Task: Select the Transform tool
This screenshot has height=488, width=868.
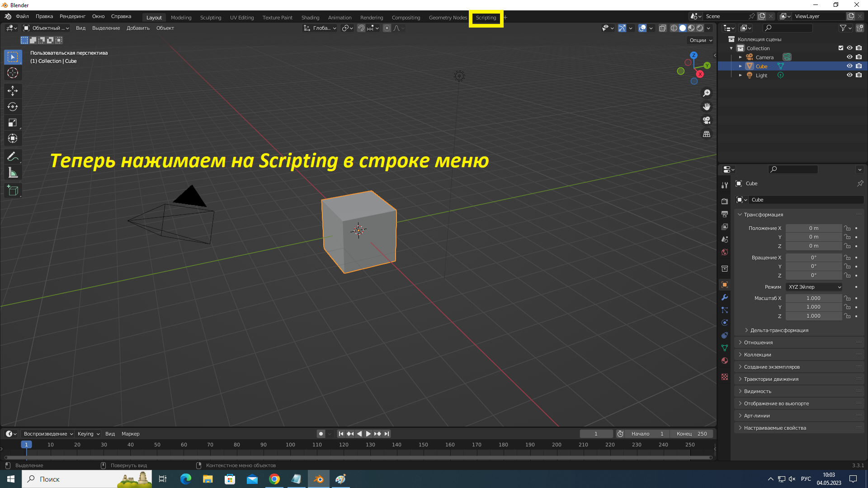Action: click(13, 138)
